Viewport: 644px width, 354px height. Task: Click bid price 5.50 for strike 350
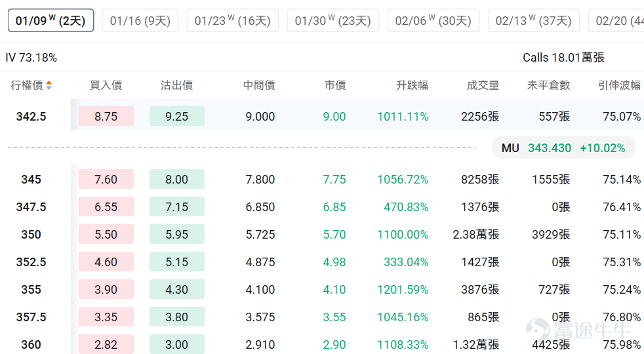(106, 234)
